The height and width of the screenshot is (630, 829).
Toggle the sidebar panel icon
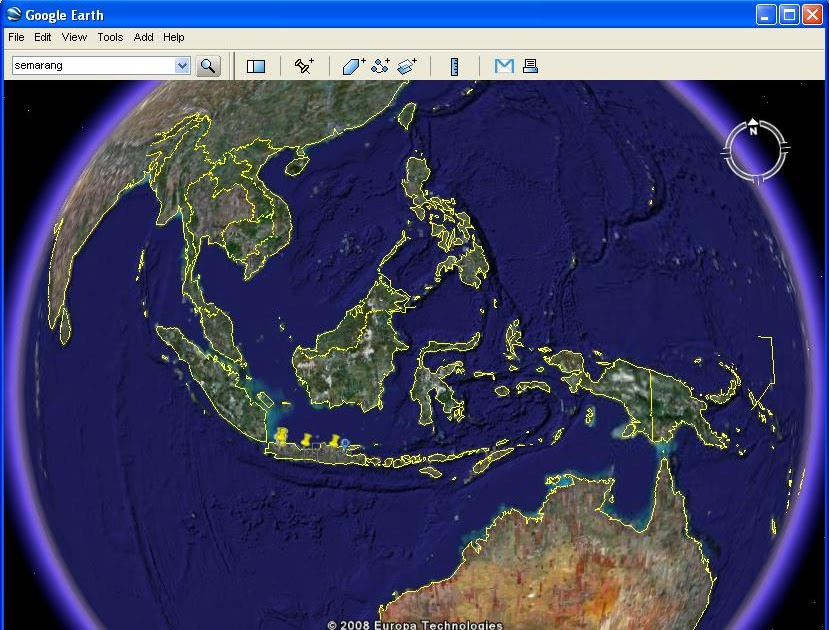pyautogui.click(x=256, y=66)
